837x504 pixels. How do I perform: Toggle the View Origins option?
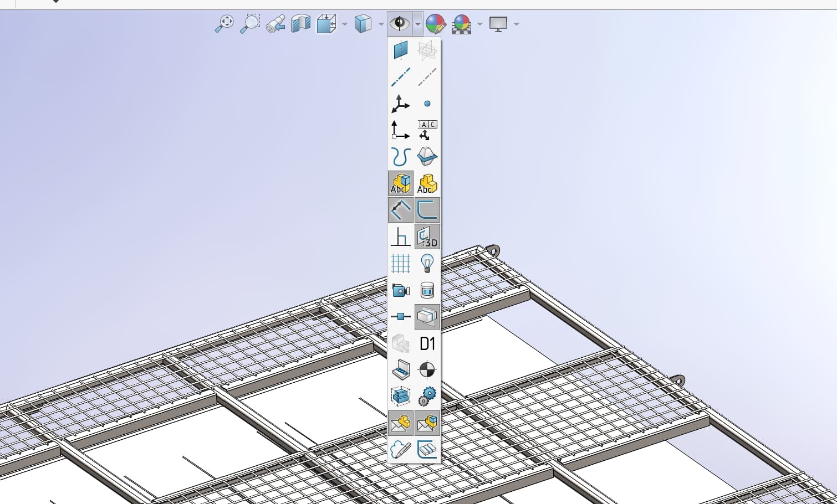point(400,104)
